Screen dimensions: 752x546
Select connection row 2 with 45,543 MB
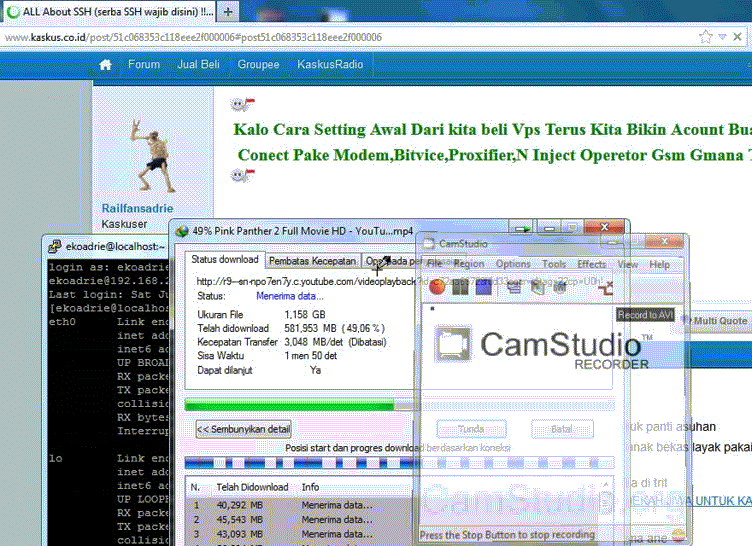[x=299, y=520]
